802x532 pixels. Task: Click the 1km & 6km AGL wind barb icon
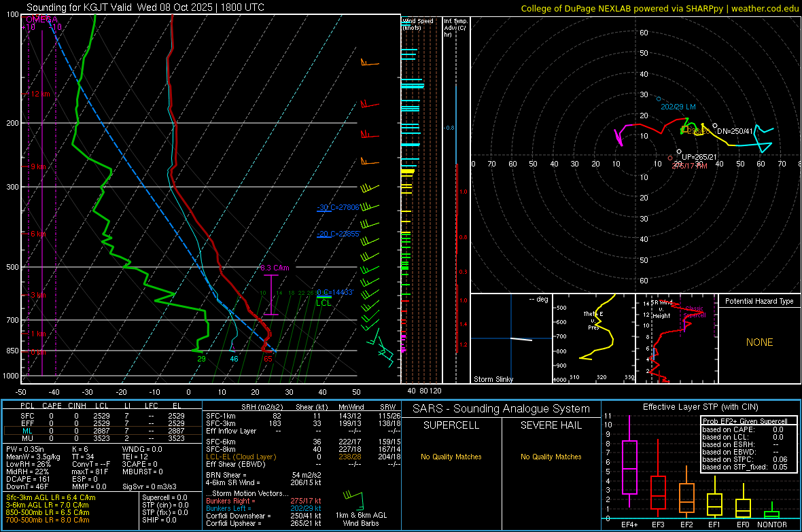click(x=354, y=500)
